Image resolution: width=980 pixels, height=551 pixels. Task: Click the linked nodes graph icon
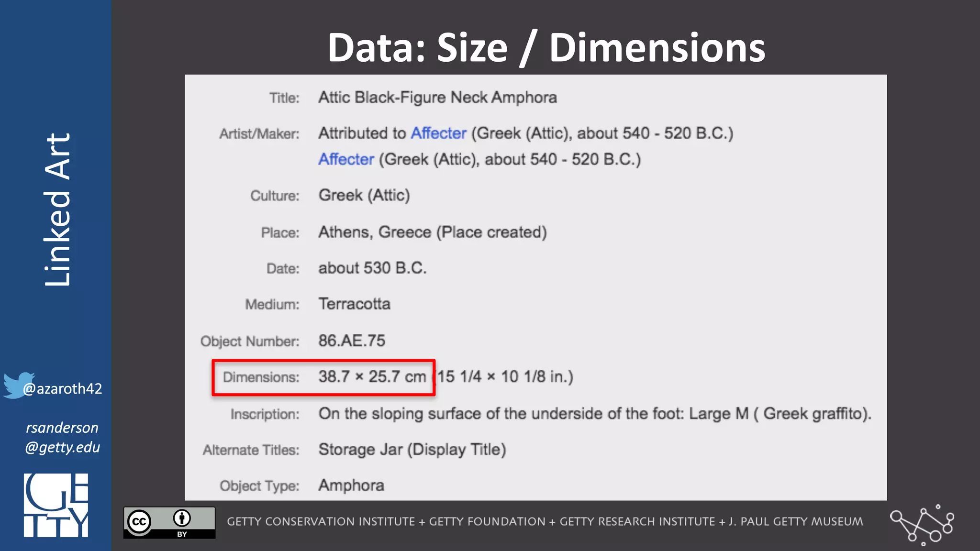(922, 525)
